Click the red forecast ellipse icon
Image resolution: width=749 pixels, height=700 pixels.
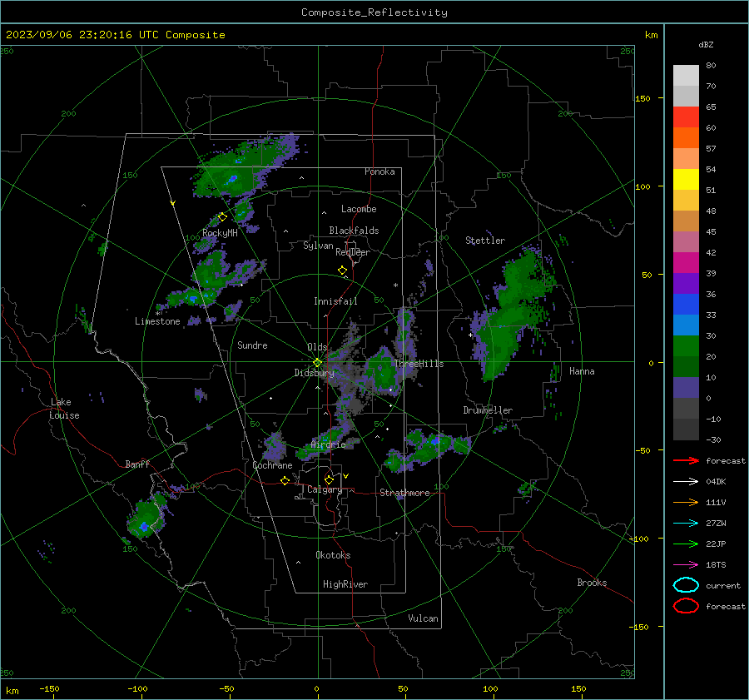point(686,606)
